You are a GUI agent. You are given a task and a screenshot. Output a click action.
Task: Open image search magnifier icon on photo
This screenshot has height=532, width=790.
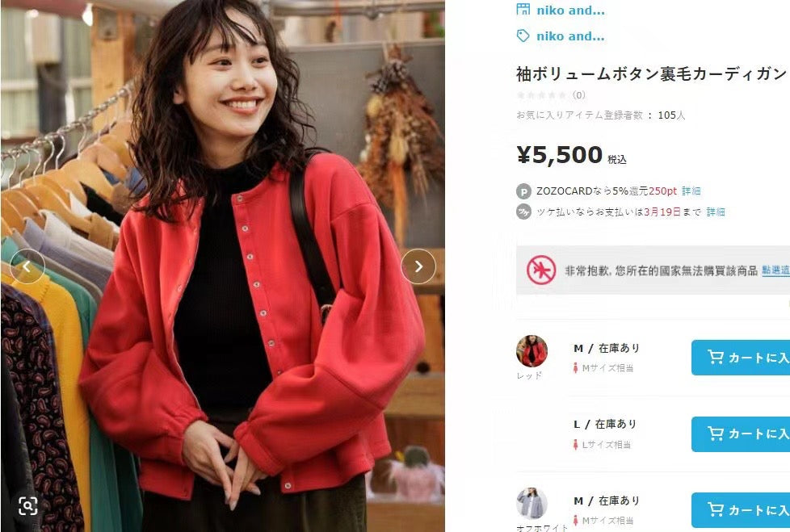tap(27, 505)
